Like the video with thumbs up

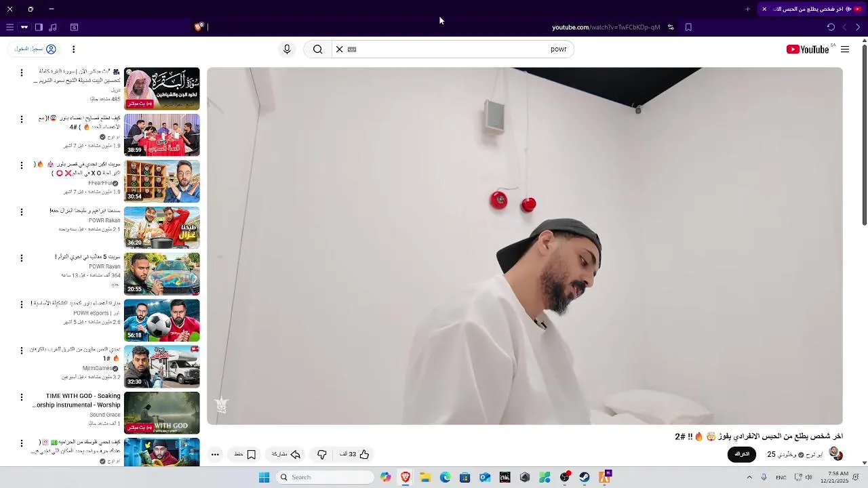355,454
